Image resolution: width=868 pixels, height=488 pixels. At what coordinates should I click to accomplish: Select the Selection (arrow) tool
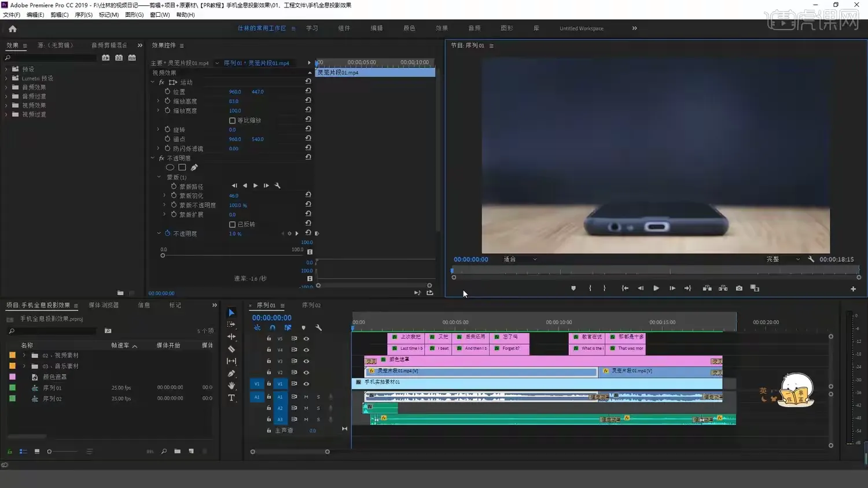231,312
